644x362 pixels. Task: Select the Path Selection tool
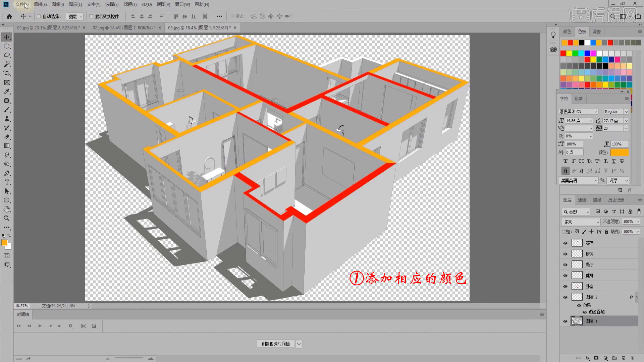(x=7, y=191)
